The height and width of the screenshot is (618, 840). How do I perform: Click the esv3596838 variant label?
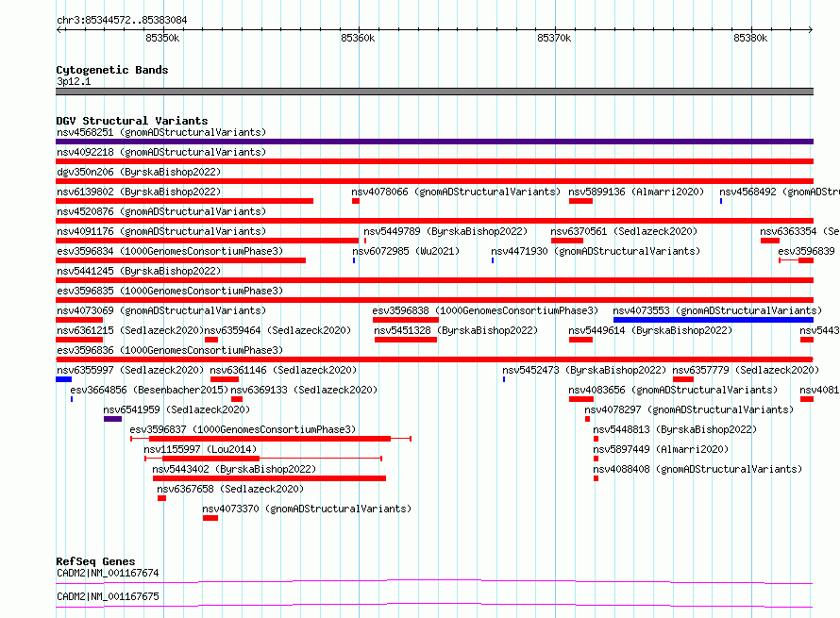click(485, 310)
